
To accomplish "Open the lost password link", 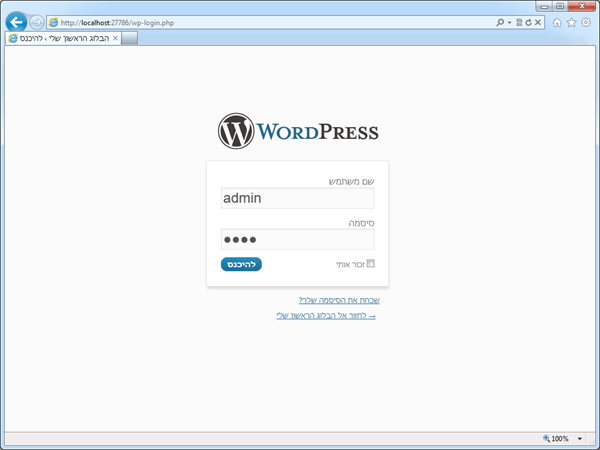I will (339, 300).
